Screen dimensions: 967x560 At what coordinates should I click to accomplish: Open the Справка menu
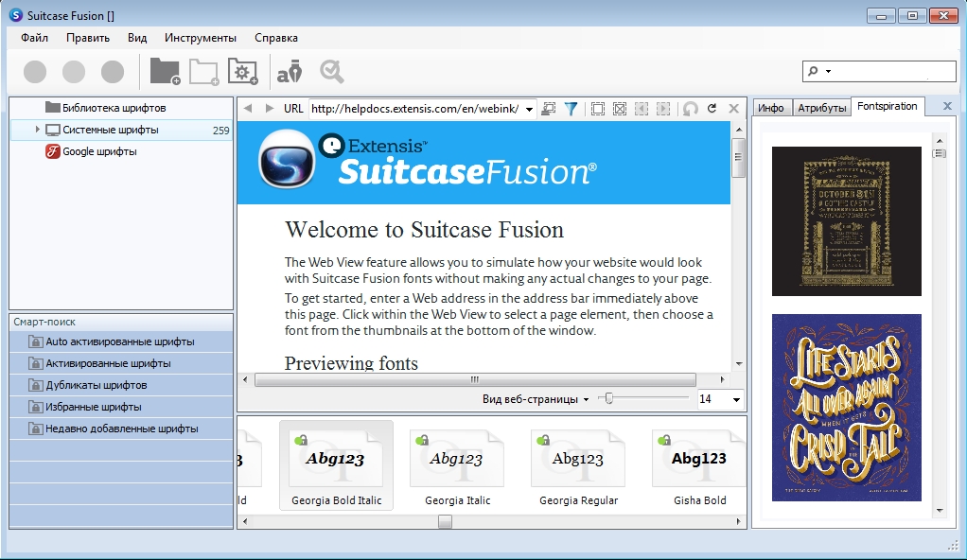(x=276, y=38)
